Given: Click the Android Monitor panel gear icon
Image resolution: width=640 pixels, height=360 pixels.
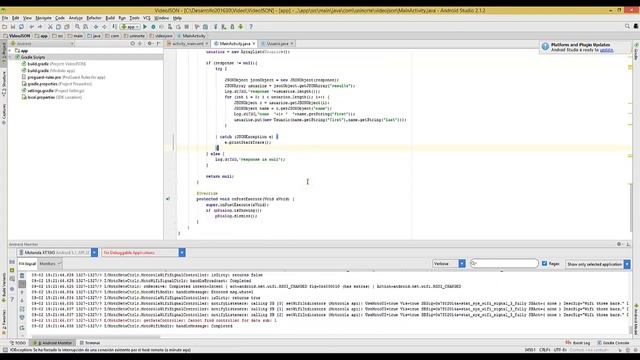Looking at the screenshot, I should 619,244.
